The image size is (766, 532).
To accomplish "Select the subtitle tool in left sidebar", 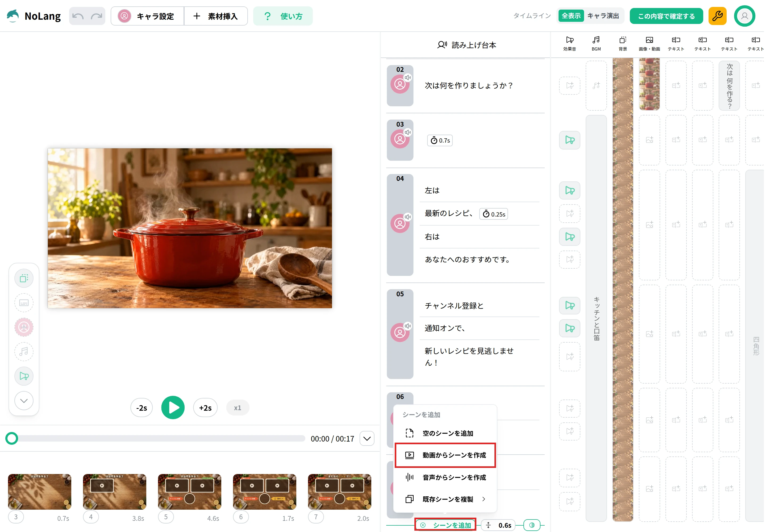I will point(24,303).
